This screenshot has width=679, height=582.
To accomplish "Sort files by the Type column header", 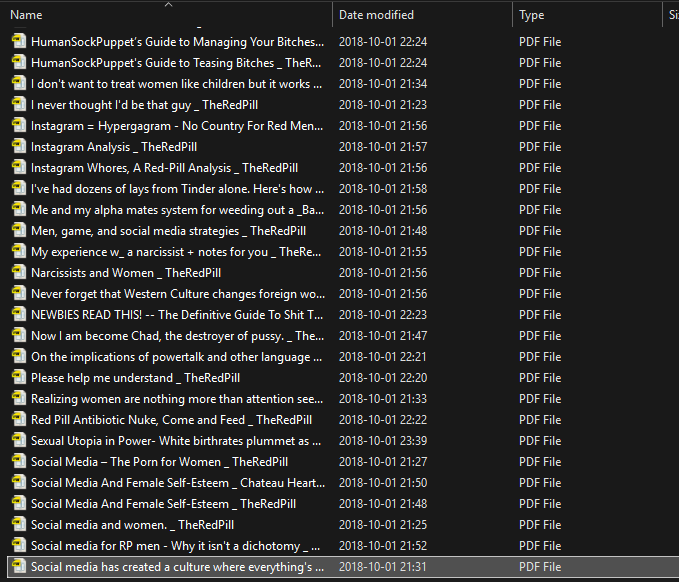I will 531,15.
